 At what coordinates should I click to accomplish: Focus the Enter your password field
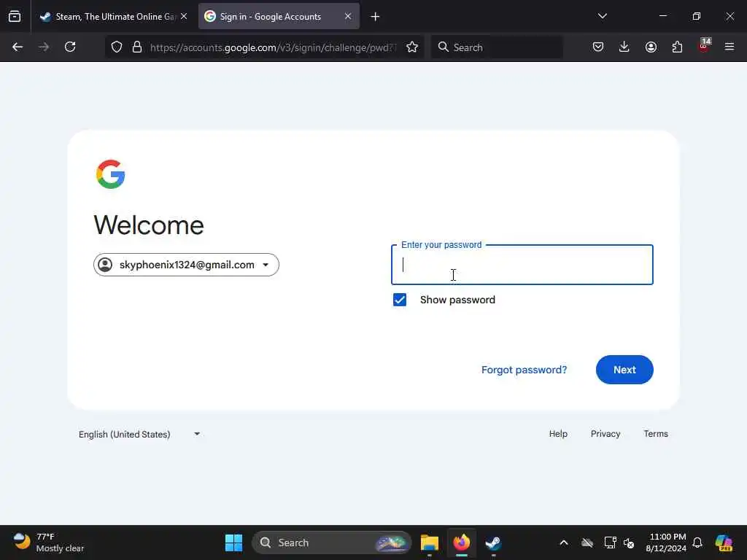click(x=522, y=265)
